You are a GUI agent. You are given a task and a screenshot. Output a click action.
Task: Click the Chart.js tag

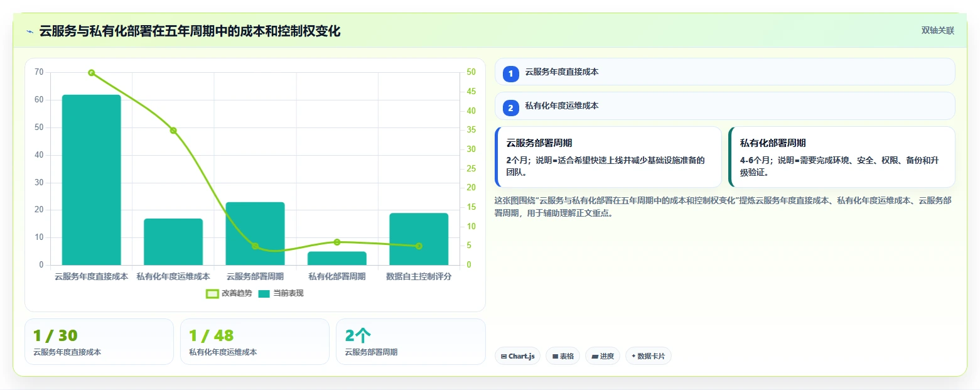(x=518, y=356)
